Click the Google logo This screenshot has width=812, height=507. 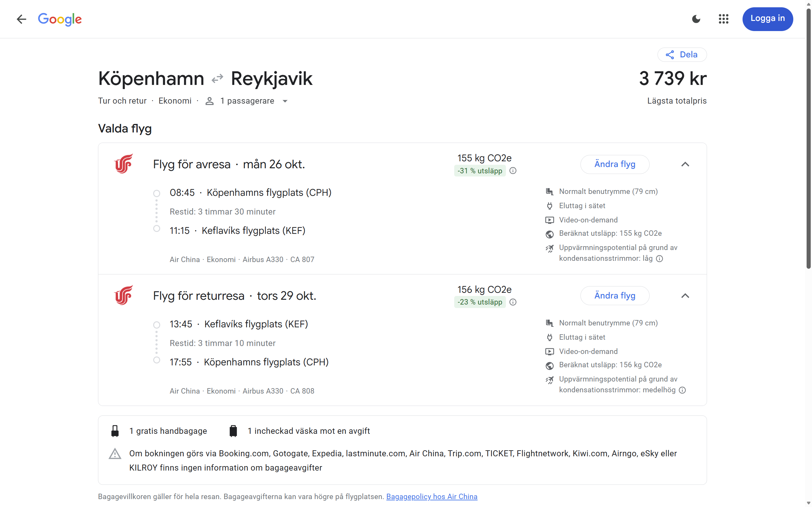tap(60, 19)
